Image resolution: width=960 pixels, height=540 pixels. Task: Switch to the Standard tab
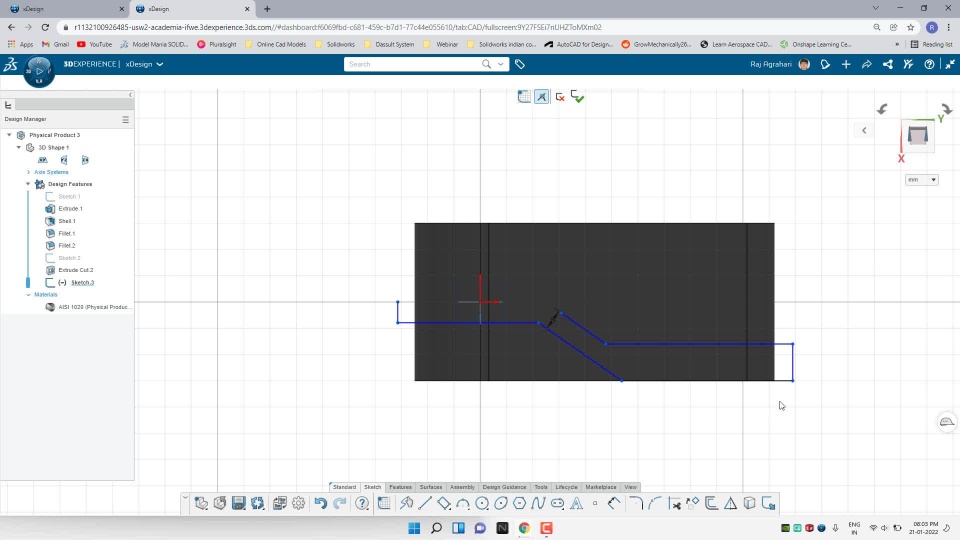tap(344, 487)
